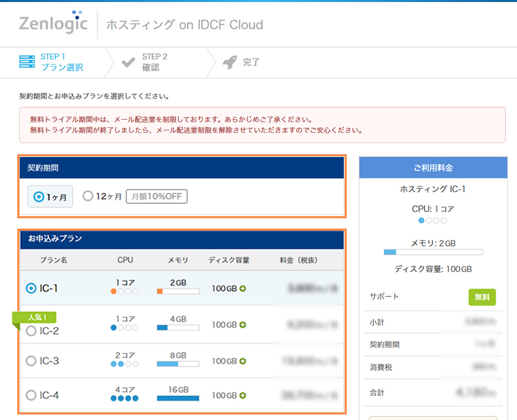Screen dimensions: 517x420
Task: Click the IC-3 memory bar (8GB)
Action: click(178, 364)
